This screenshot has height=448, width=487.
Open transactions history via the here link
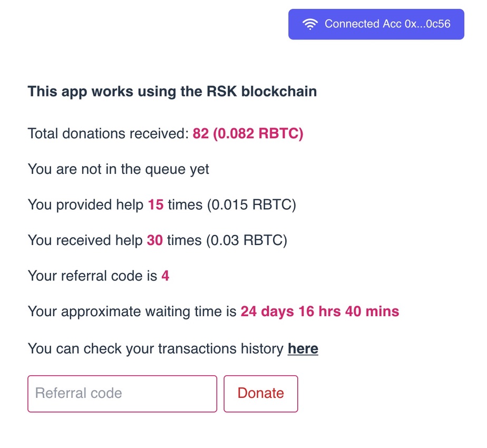coord(303,348)
